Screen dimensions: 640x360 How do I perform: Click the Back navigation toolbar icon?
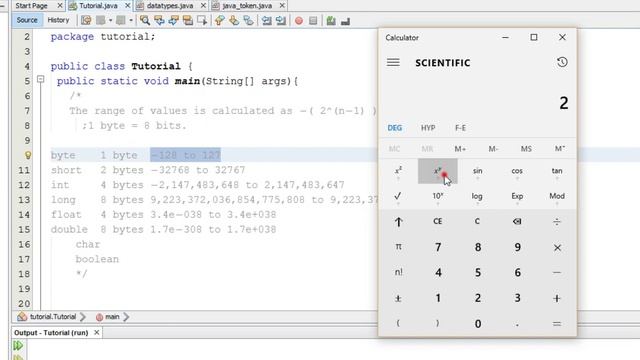click(x=100, y=20)
